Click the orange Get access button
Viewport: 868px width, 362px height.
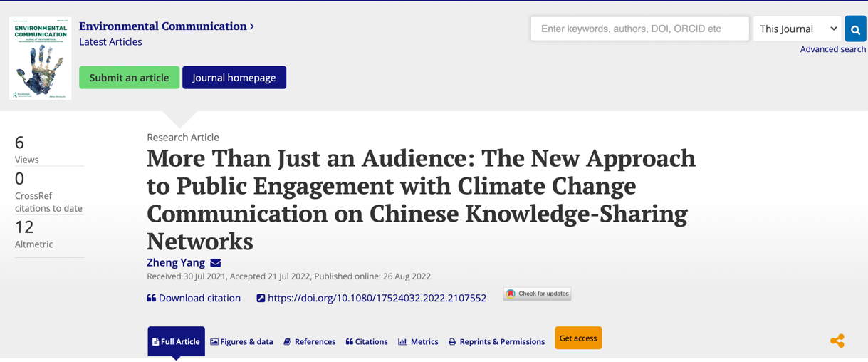(x=578, y=338)
